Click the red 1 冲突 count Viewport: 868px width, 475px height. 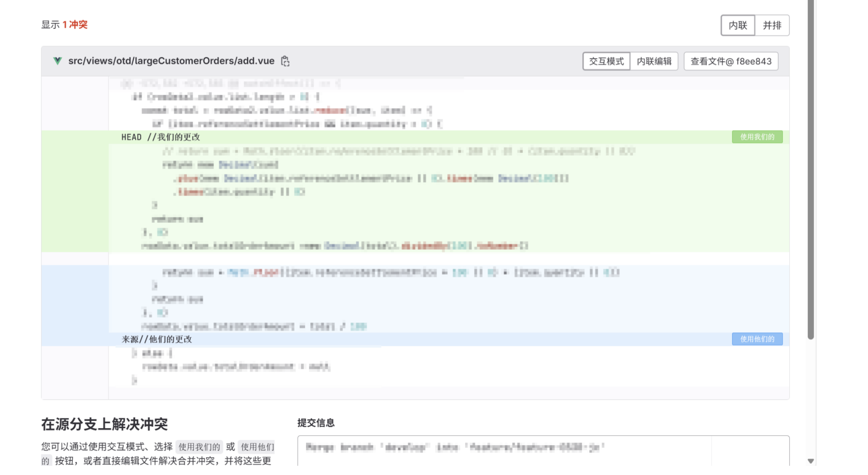tap(75, 25)
